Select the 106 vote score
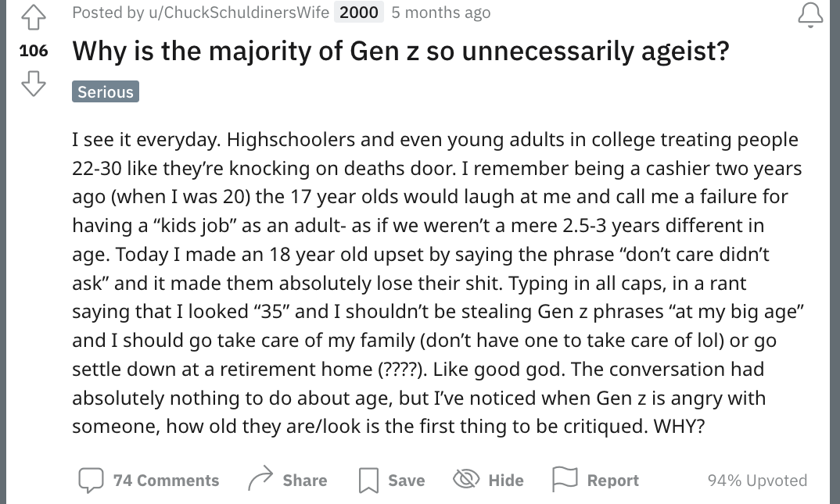The height and width of the screenshot is (504, 840). [34, 51]
